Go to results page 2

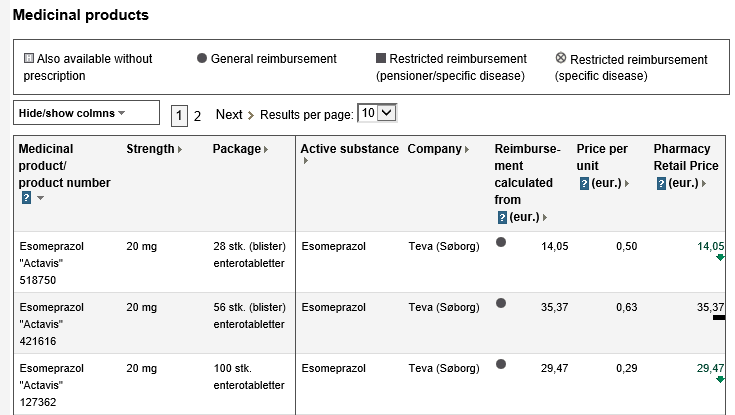197,116
